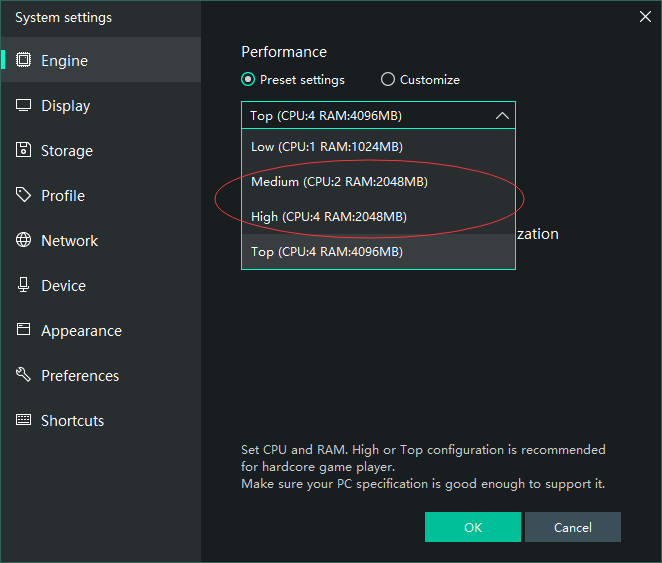This screenshot has height=563, width=662.
Task: Click the Shortcuts keyboard icon
Action: coord(24,421)
